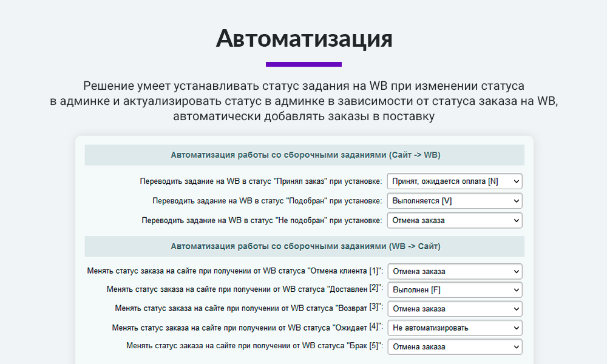Open dropdown for 'Возврат [3]' status mapping
The image size is (607, 364).
pos(454,308)
